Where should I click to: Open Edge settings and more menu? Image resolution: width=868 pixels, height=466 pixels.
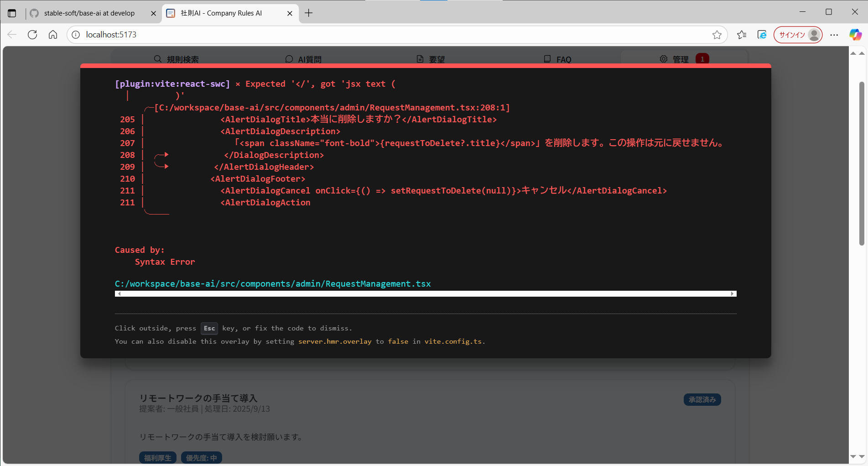(834, 35)
